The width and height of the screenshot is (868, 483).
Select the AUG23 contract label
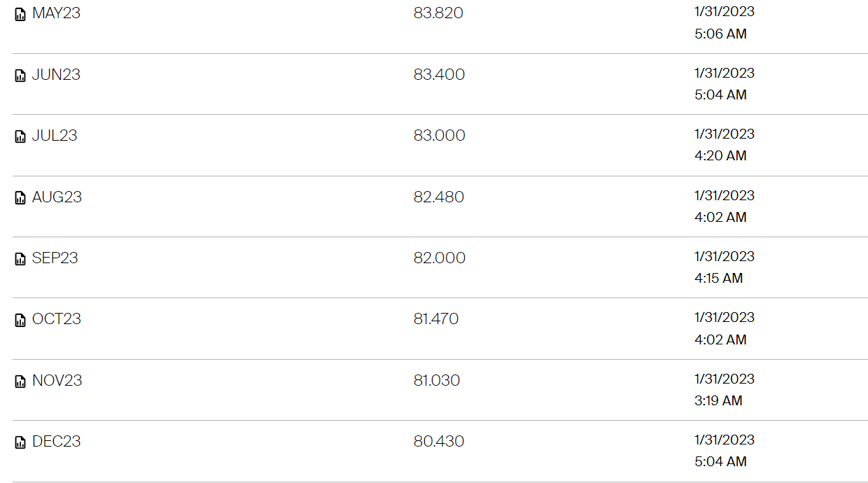point(57,197)
